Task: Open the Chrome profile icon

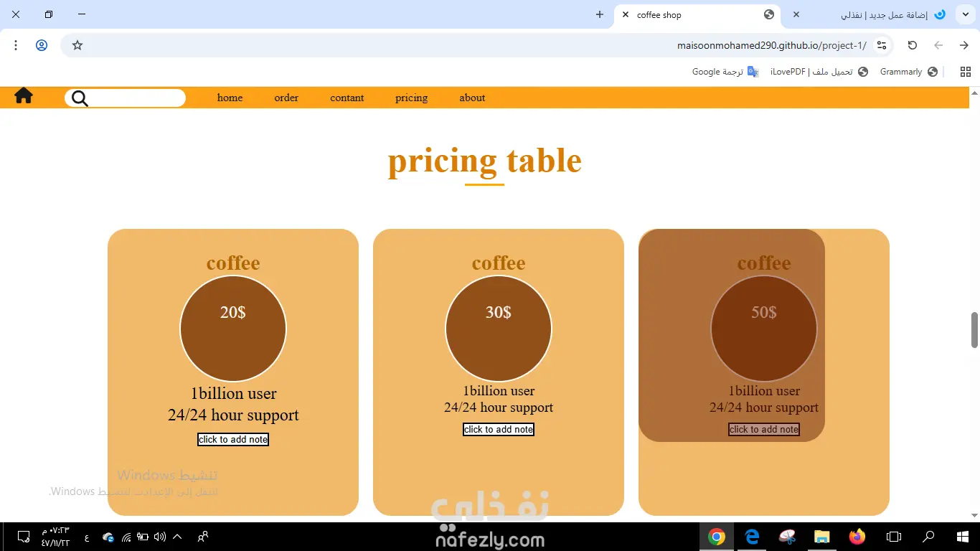Action: coord(42,45)
